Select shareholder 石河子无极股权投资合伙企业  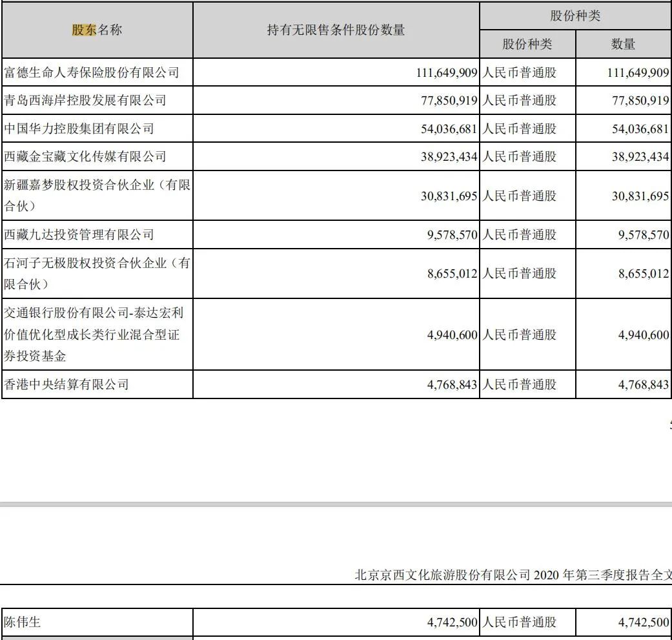pyautogui.click(x=97, y=273)
